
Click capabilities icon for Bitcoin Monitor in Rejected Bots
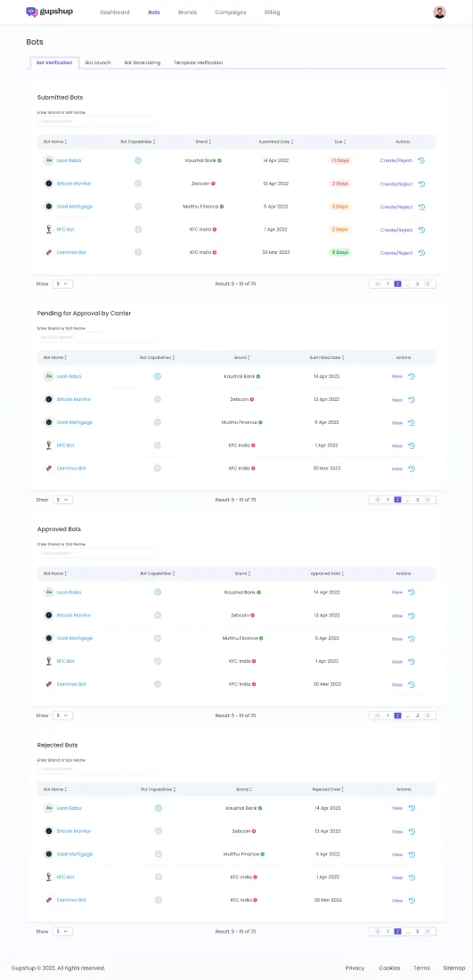(158, 831)
